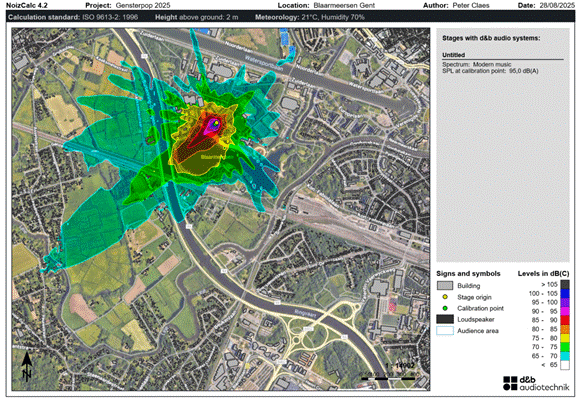
Task: Click the green Calibration point legend symbol
Action: (x=445, y=308)
